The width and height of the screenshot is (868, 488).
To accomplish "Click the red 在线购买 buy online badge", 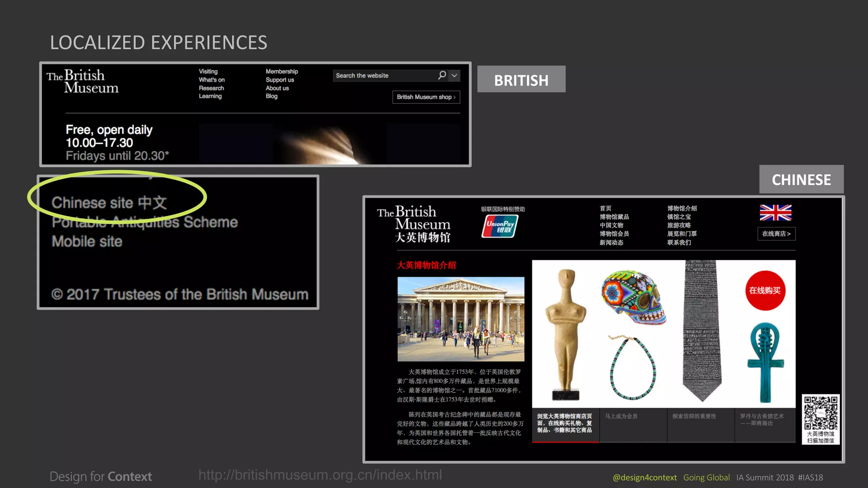I will point(765,291).
